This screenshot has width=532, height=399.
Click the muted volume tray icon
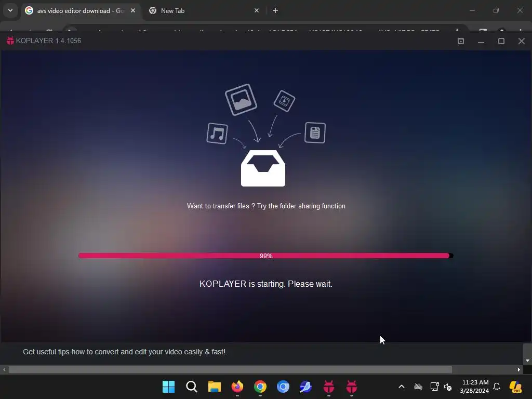coord(448,387)
